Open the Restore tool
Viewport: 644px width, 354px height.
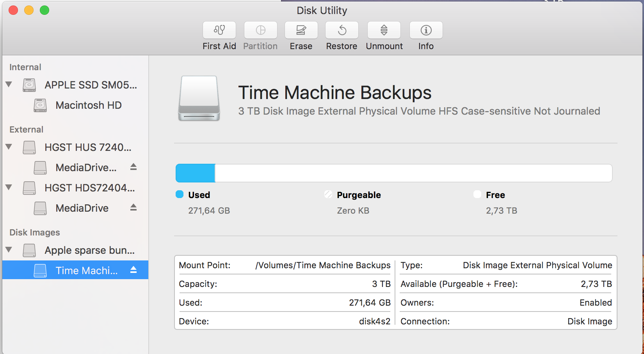point(342,30)
